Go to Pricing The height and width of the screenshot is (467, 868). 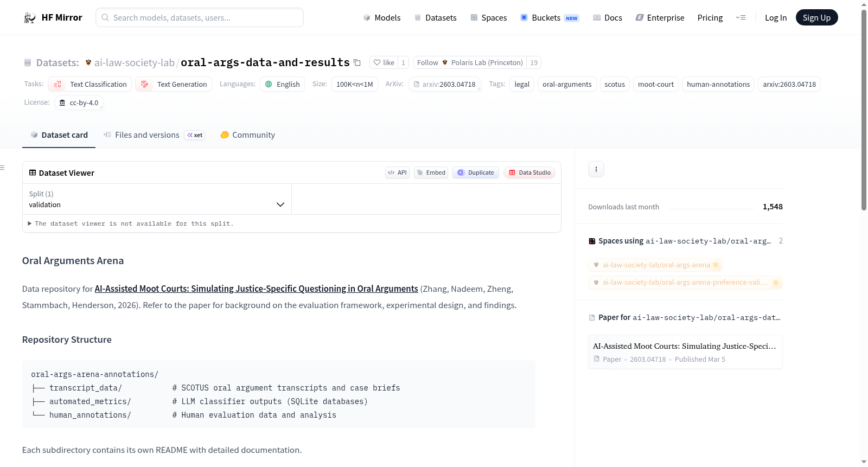click(x=710, y=18)
